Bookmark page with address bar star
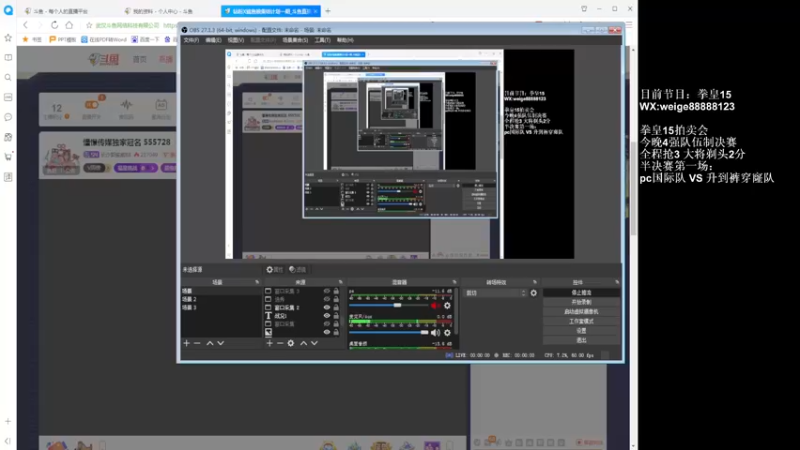This screenshot has height=450, width=800. (x=89, y=25)
